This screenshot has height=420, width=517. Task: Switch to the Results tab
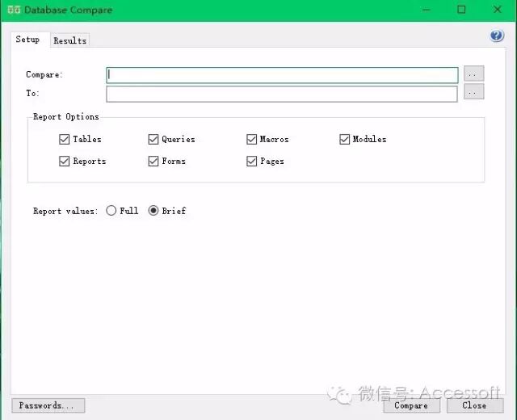70,40
